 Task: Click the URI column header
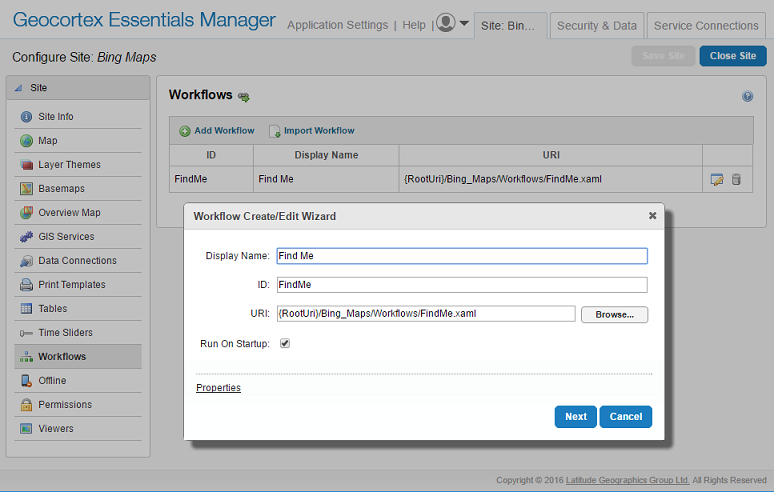[551, 155]
